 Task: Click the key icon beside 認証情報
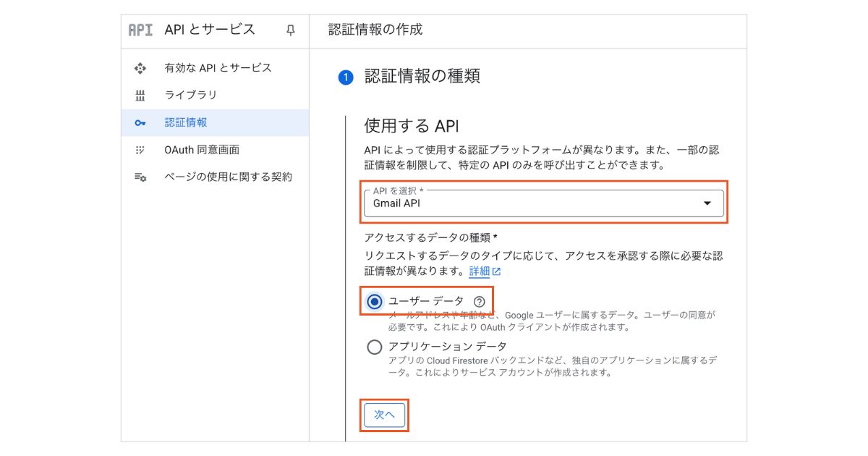(140, 123)
